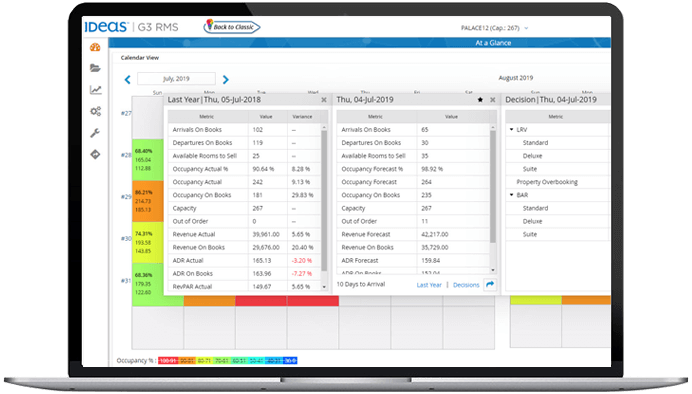Click the week #30 label
Screen dimensions: 692x394
point(126,238)
